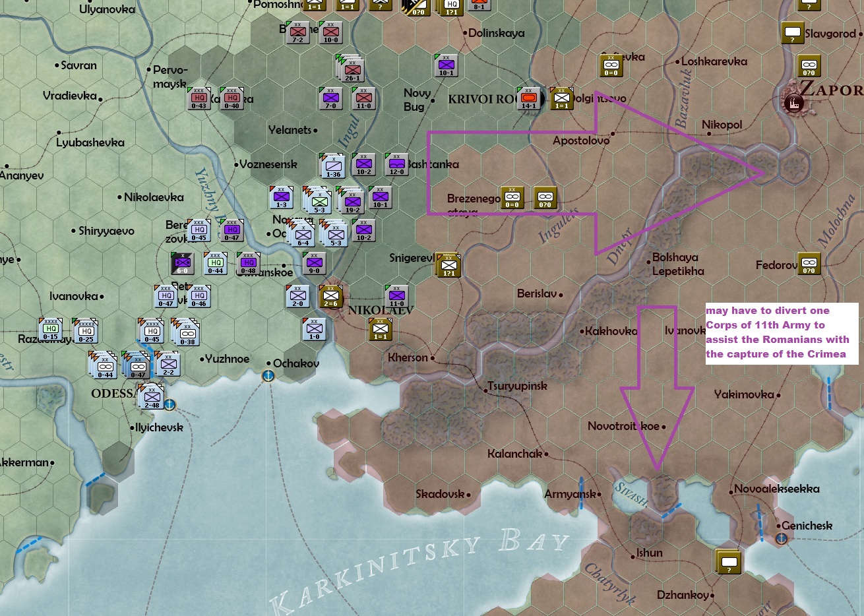Select the 1-36 brigade counter
864x616 pixels.
[x=334, y=166]
